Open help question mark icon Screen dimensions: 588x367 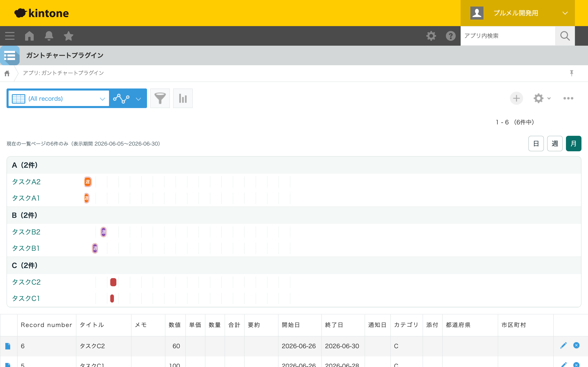[x=450, y=36]
